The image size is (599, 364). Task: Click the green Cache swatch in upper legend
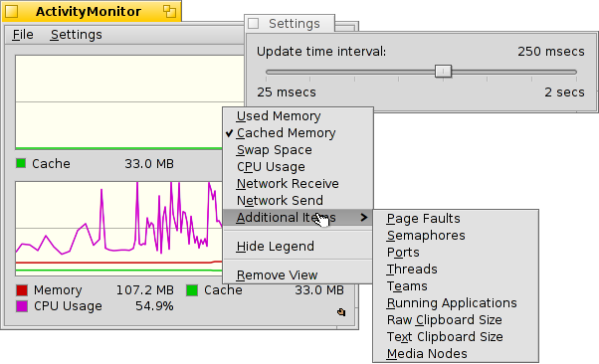pos(21,163)
